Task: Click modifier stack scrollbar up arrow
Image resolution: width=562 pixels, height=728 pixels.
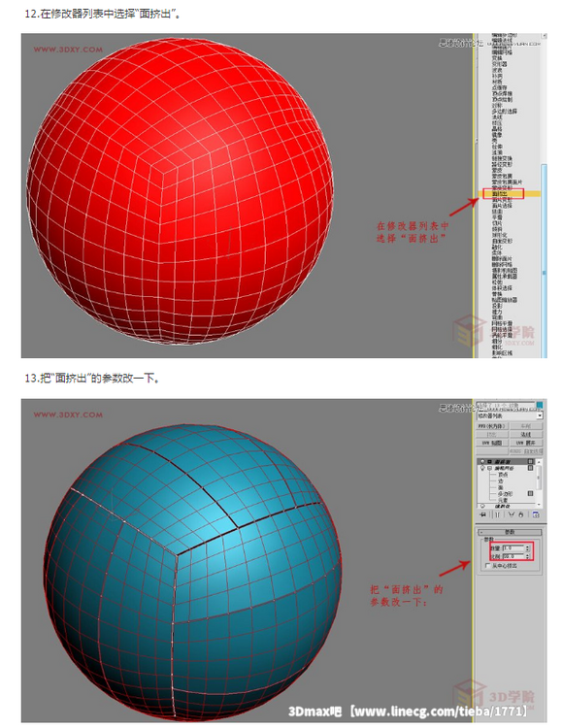Action: coord(539,462)
